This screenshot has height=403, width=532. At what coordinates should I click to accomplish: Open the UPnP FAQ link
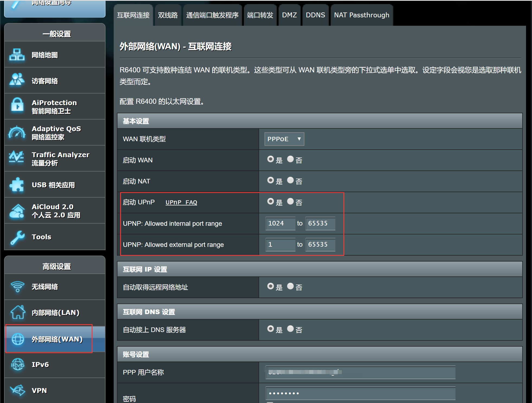coord(181,202)
